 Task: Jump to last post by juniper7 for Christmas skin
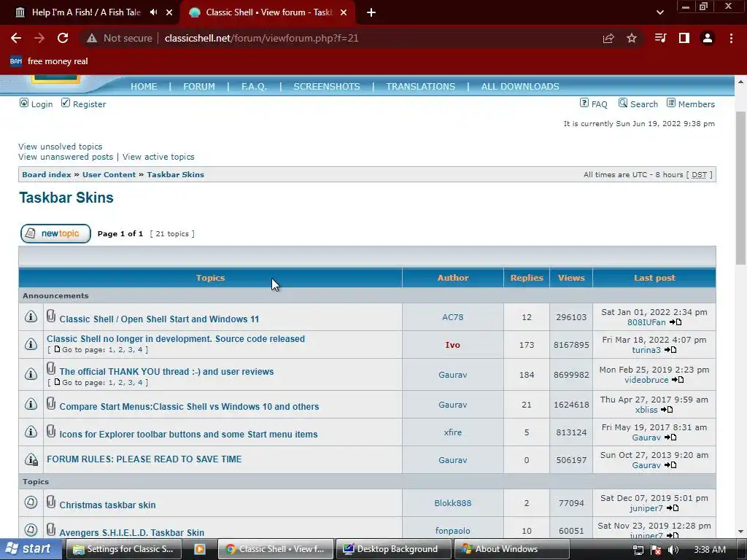[x=673, y=508]
